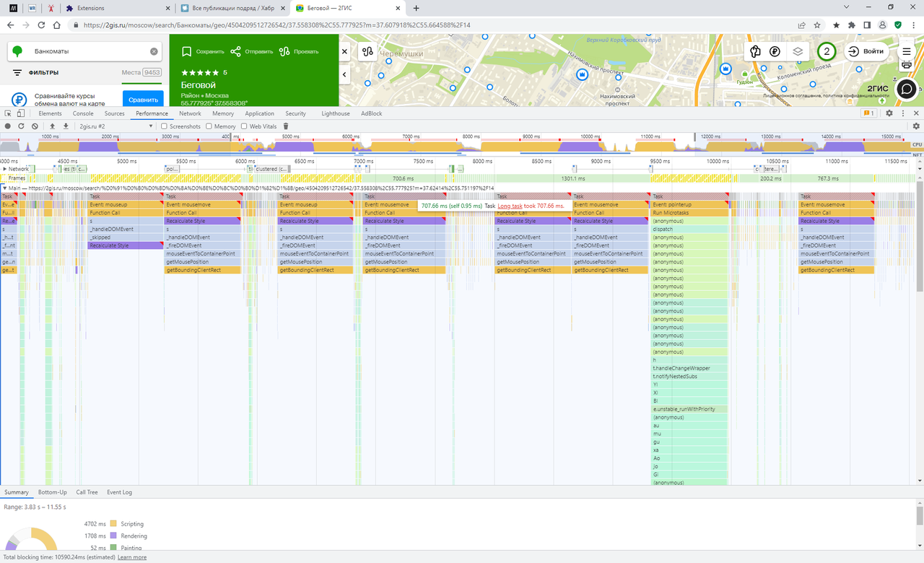The width and height of the screenshot is (924, 563).
Task: Click the Сравнить button
Action: coord(143,100)
